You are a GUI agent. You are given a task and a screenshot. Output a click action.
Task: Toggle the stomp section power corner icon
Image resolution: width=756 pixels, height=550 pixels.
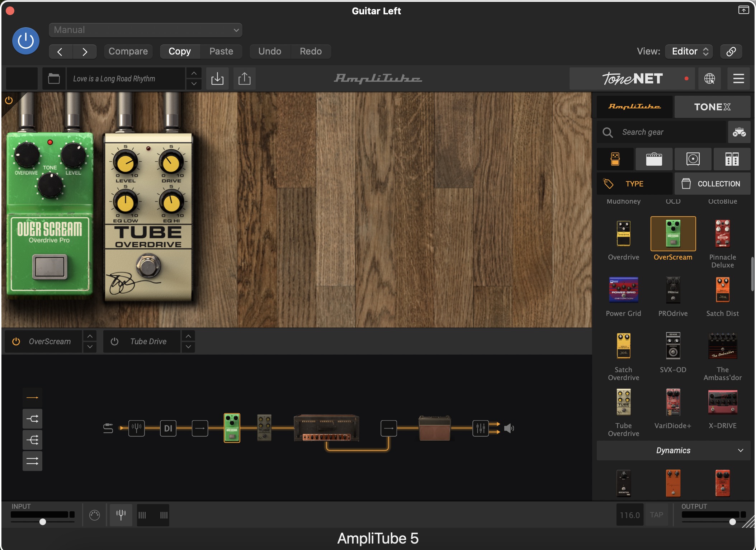pos(9,100)
